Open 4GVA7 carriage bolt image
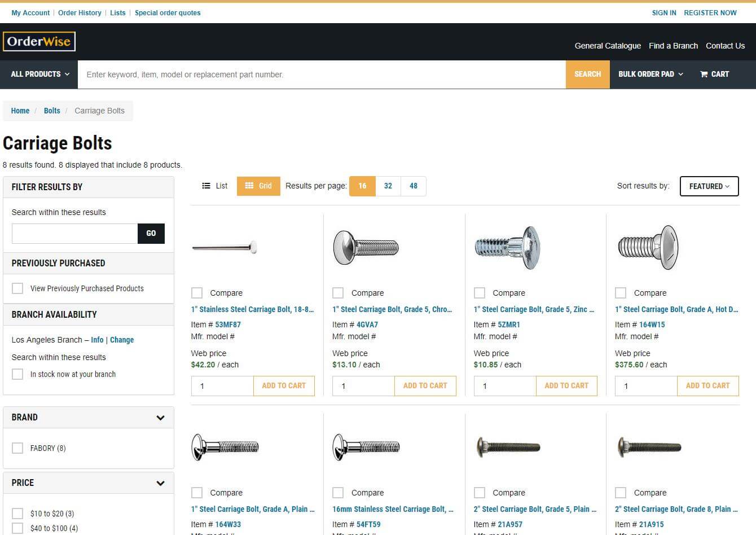Screen dimensions: 756x535 (x=366, y=247)
